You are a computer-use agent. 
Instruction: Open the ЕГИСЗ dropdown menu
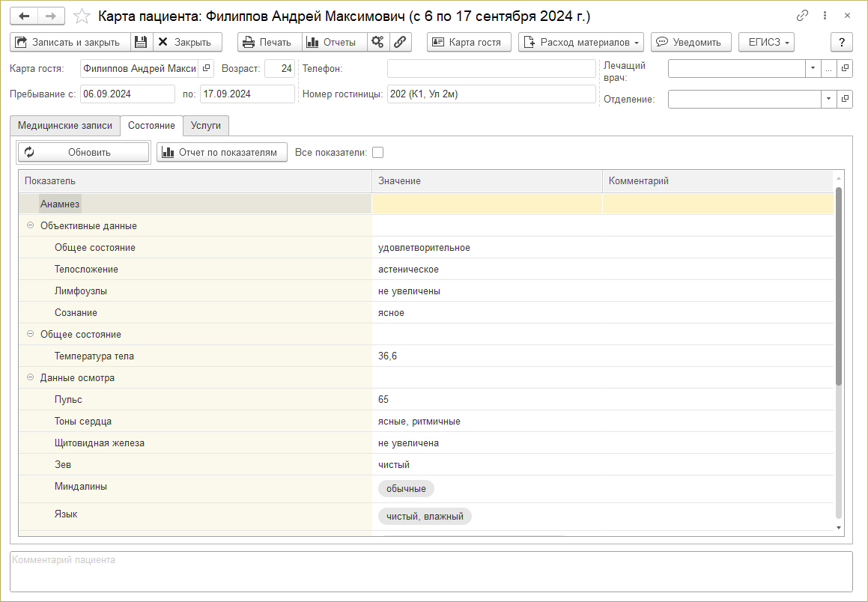tap(766, 42)
